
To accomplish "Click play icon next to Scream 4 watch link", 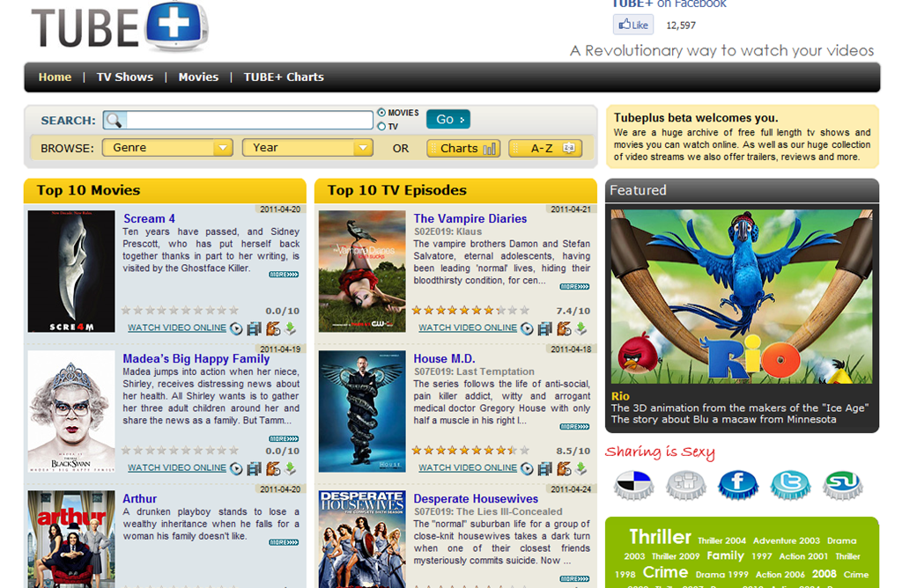I will click(x=236, y=328).
